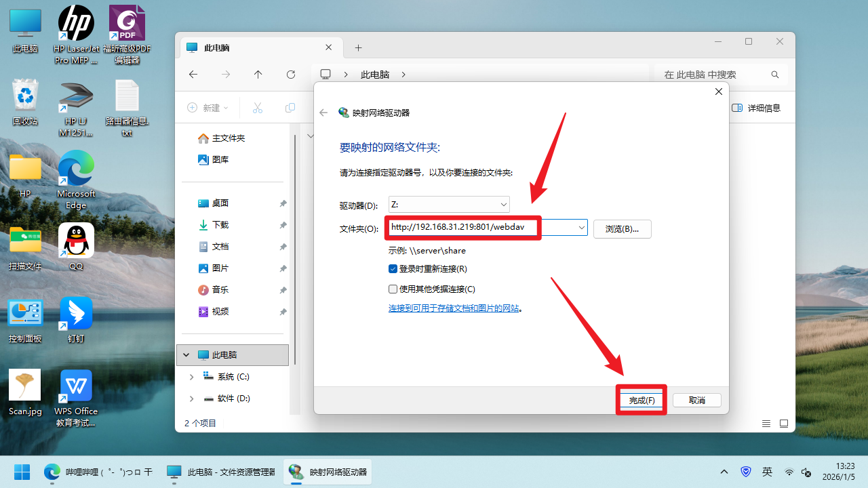Screen dimensions: 868x488
Task: Follow the 连接到可用于存储文档和图片的网站 link
Action: pos(455,307)
